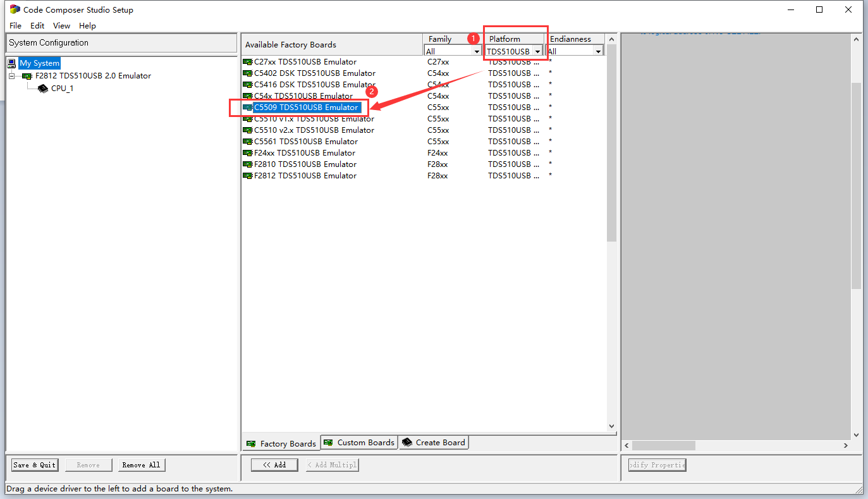Open the Family filter dropdown
Screen dimensions: 868x499
tap(477, 51)
